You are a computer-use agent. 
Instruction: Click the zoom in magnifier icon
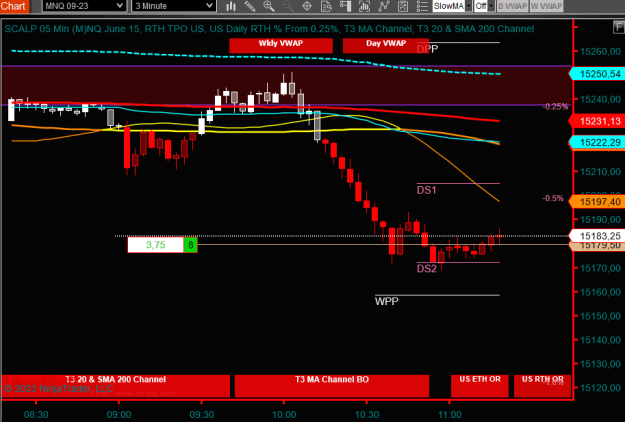point(269,6)
